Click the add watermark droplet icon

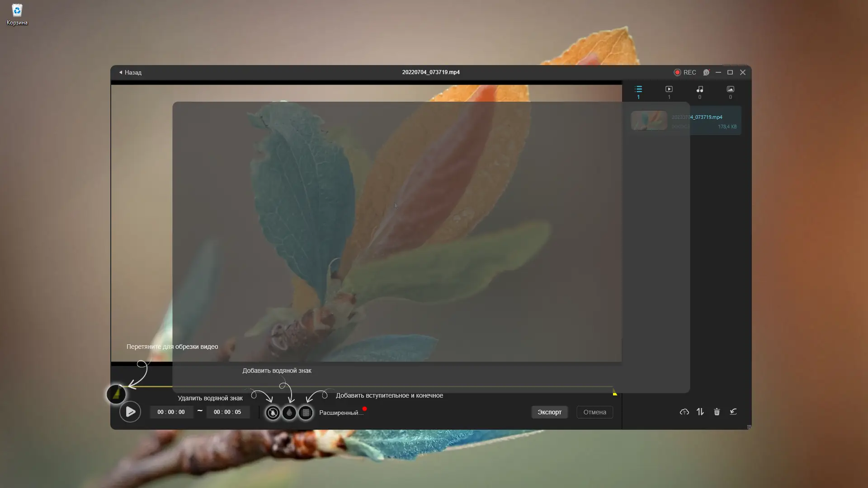click(289, 413)
